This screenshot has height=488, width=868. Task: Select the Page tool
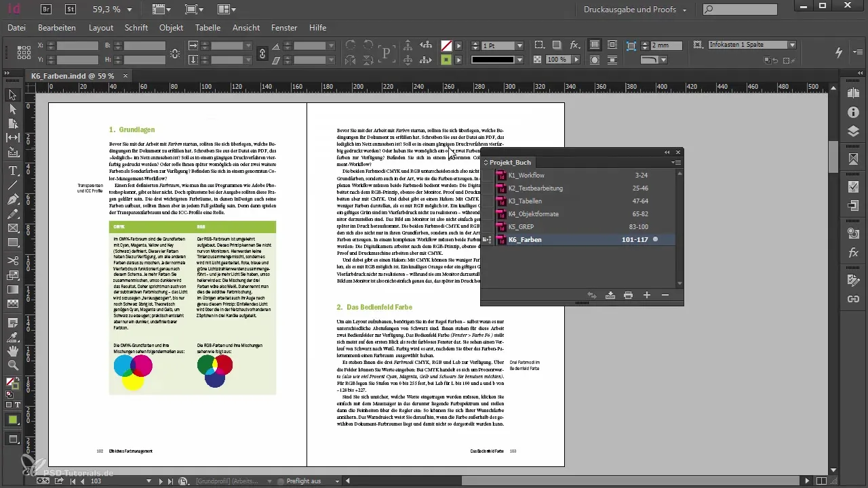coord(12,123)
